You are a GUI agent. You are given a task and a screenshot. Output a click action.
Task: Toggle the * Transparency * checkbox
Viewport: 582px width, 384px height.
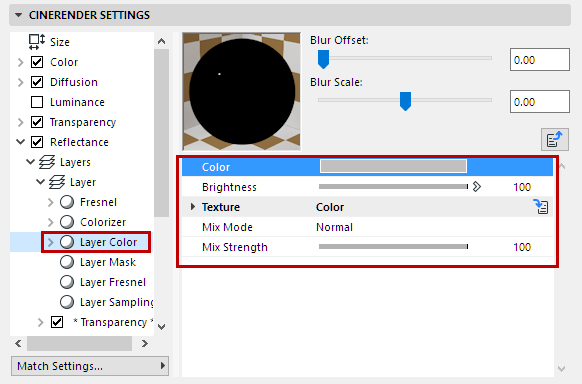tap(57, 322)
